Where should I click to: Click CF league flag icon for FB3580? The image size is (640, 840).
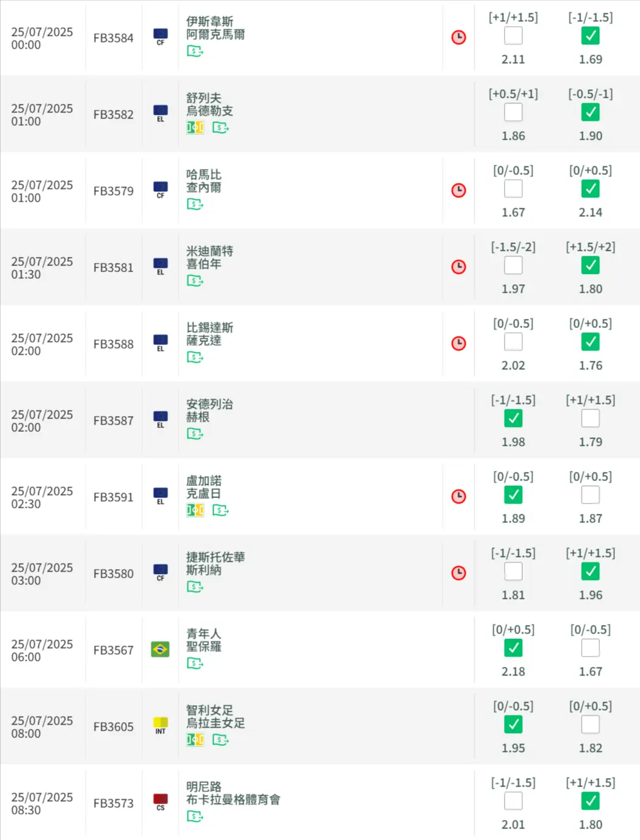pyautogui.click(x=160, y=572)
